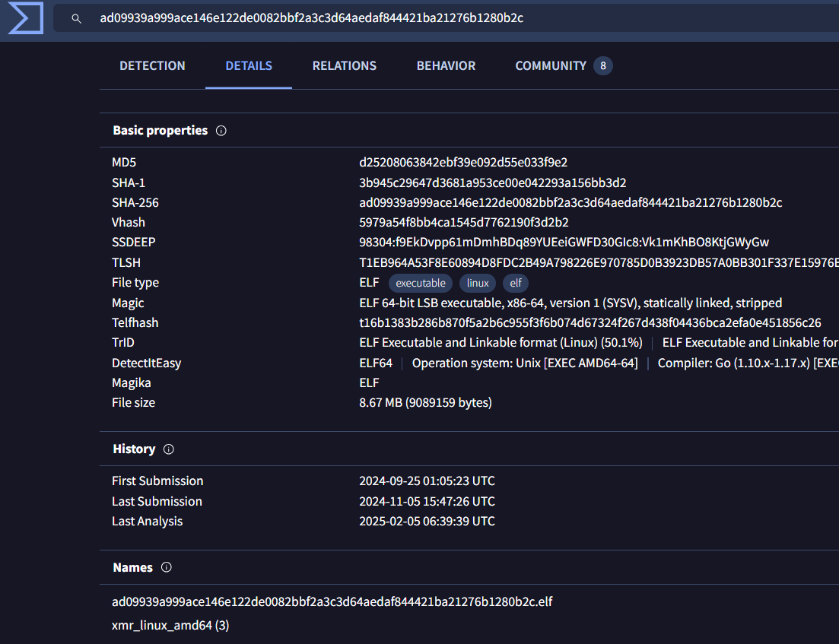The width and height of the screenshot is (839, 644).
Task: Click the SSDEEP value starting 98304:
Action: click(564, 243)
